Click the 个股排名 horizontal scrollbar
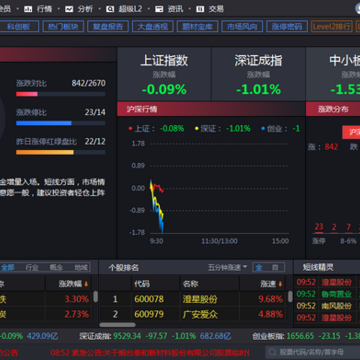360x360 pixels. pyautogui.click(x=117, y=325)
